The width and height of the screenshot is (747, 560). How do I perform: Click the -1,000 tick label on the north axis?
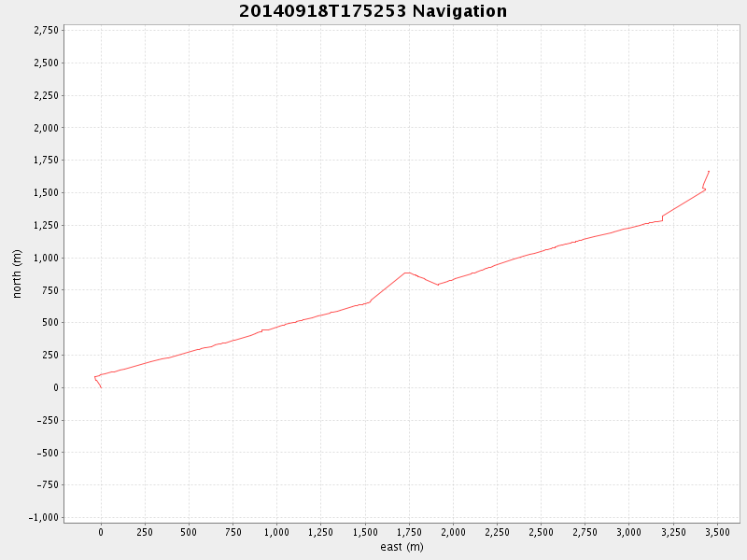tap(44, 517)
